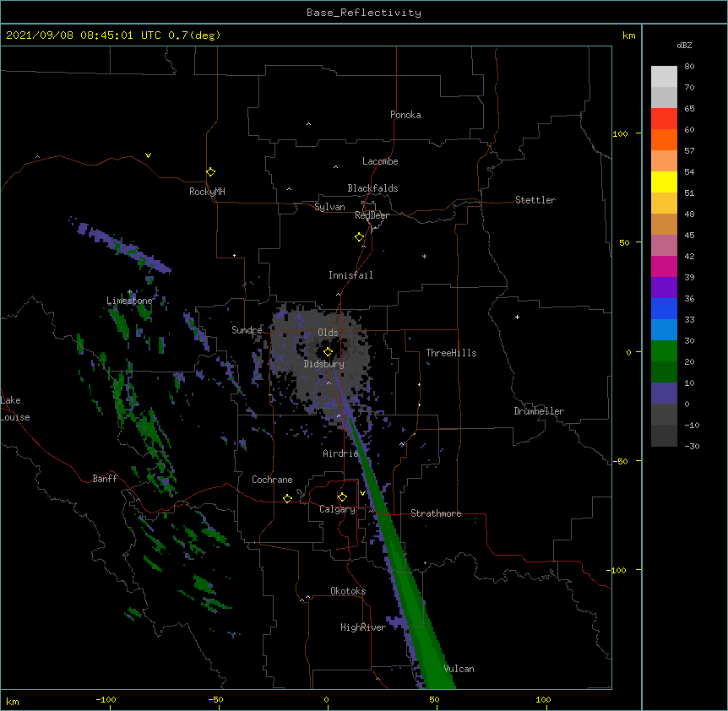The image size is (728, 711).
Task: Click the white asterisk above Limestone
Action: coord(130,292)
